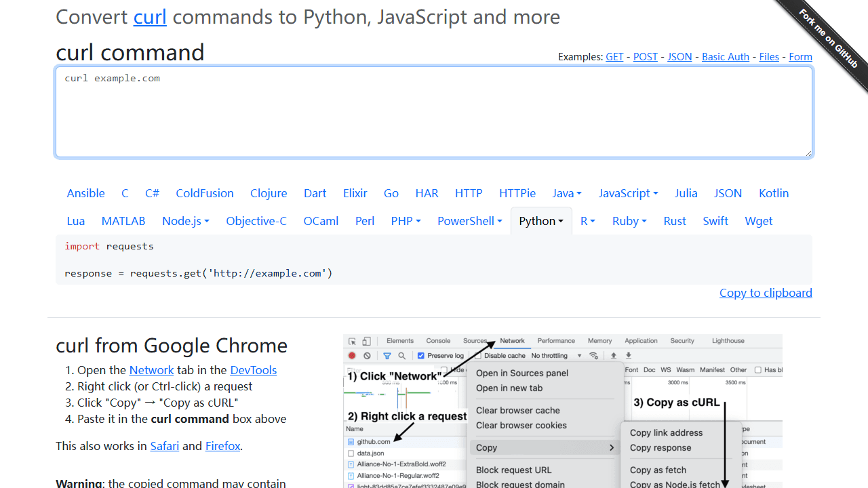
Task: Click Copy to clipboard
Action: point(766,293)
